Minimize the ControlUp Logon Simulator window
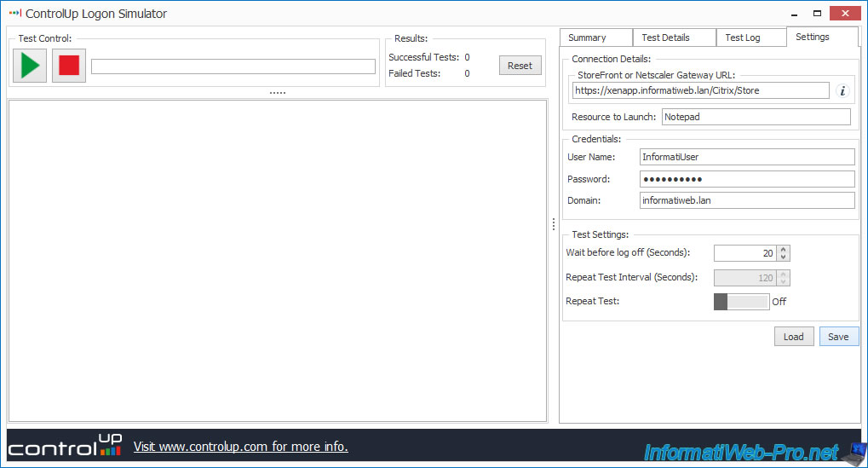Viewport: 868px width, 468px height. click(x=795, y=14)
